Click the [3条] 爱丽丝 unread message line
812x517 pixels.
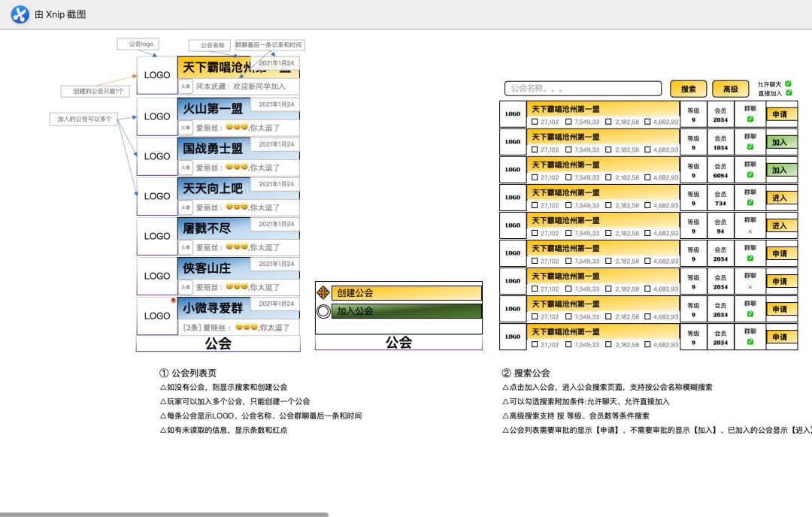pos(236,327)
